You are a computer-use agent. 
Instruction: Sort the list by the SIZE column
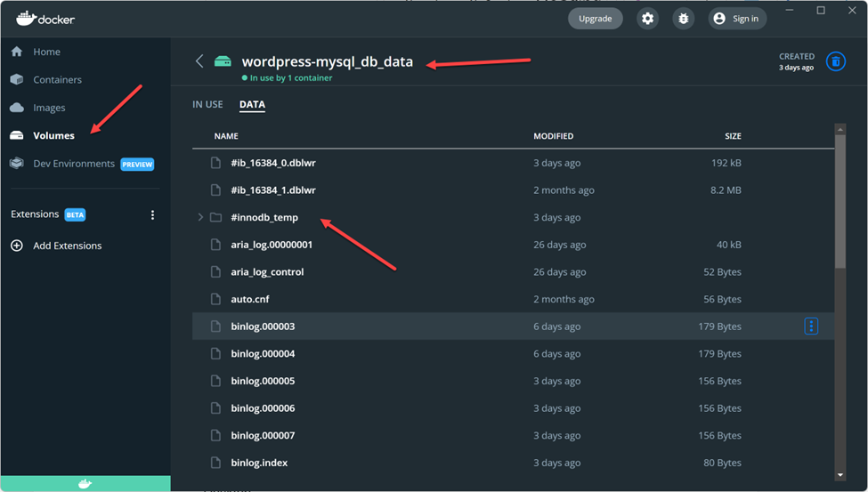[732, 136]
